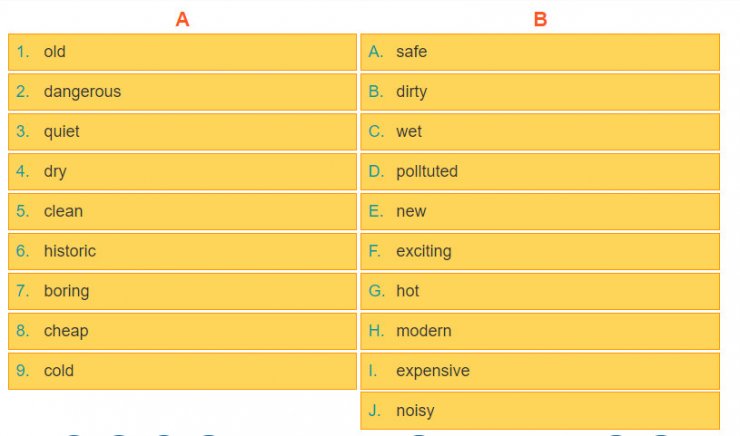The width and height of the screenshot is (740, 436).
Task: Click the 'hot' answer
Action: [540, 291]
